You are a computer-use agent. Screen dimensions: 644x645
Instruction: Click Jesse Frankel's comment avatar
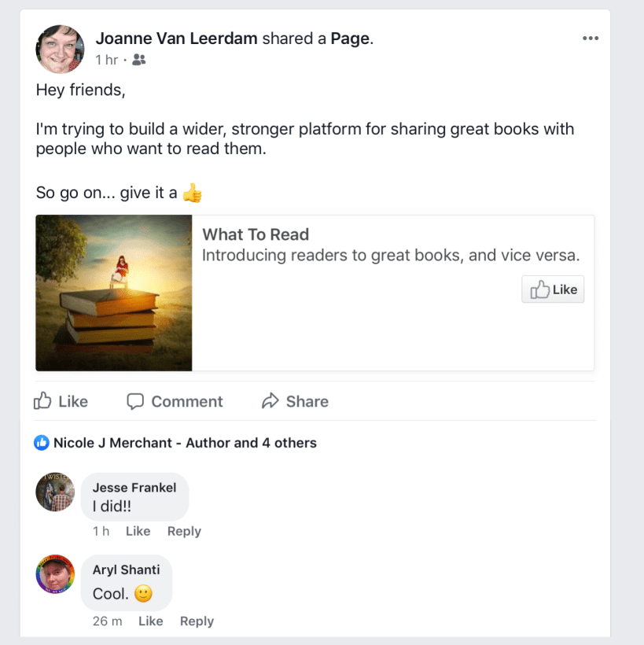pyautogui.click(x=55, y=492)
